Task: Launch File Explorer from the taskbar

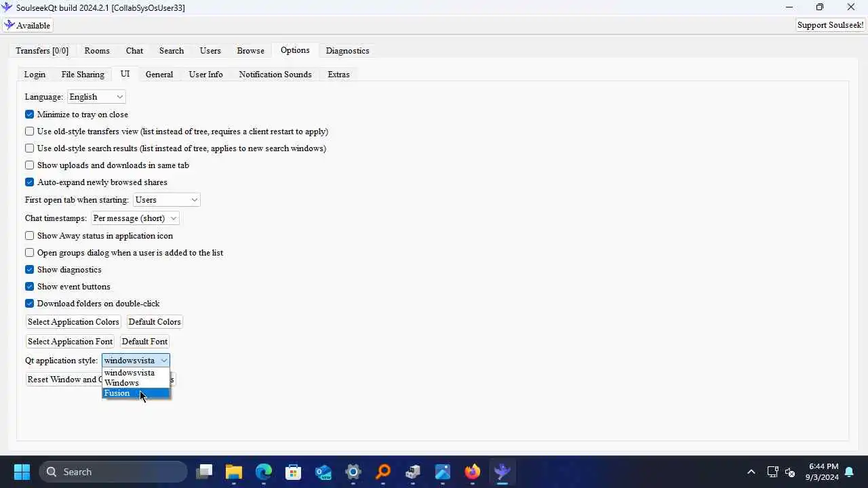Action: 234,472
